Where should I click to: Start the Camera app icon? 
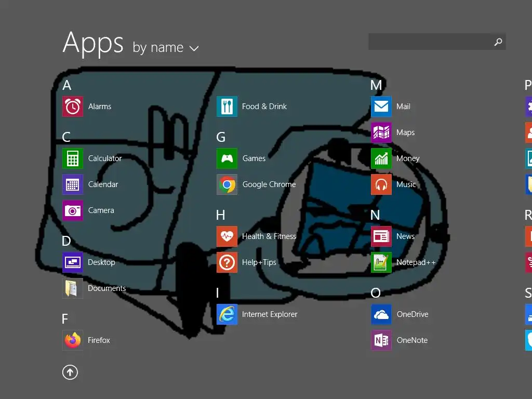pos(73,210)
